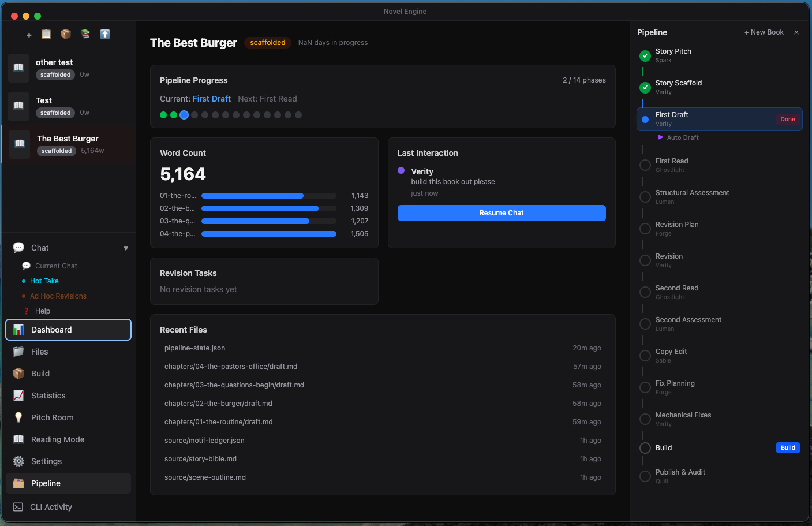The image size is (812, 526).
Task: Select the empty circle next to Copy Edit
Action: (x=645, y=356)
